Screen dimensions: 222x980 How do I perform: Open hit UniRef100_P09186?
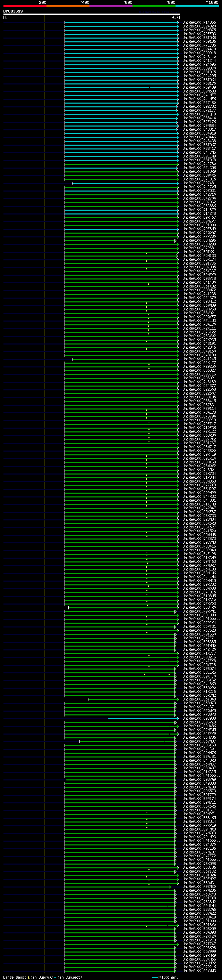[x=199, y=41]
